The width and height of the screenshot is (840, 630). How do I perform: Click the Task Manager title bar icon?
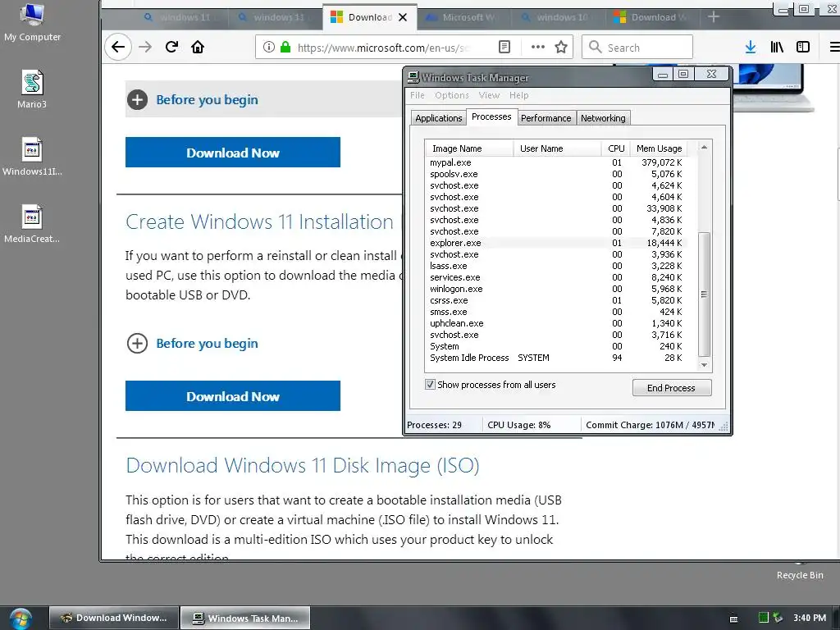(413, 77)
